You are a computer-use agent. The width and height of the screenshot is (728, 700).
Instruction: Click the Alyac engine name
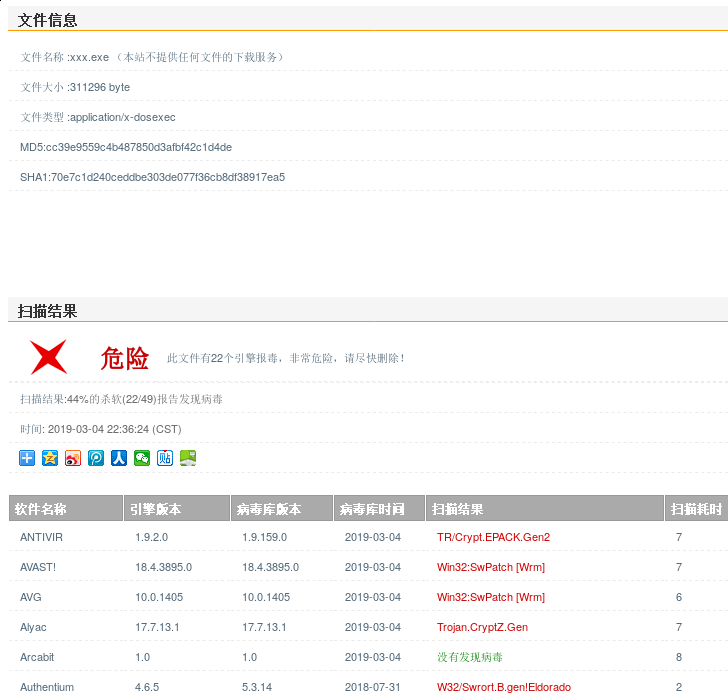(33, 627)
